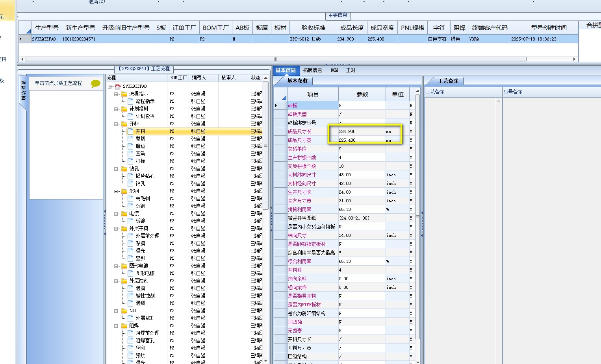Click the 验收标准 column header
The height and width of the screenshot is (364, 601).
tap(313, 28)
